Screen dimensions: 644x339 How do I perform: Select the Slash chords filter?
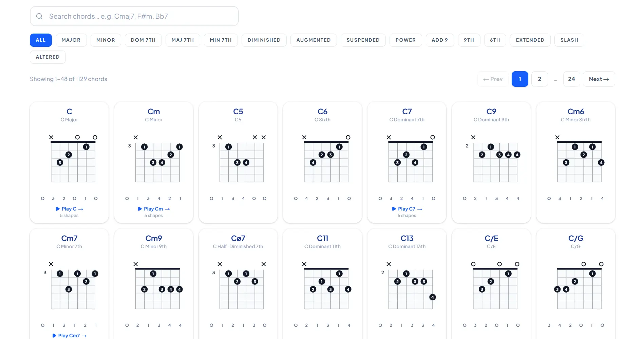pos(569,40)
